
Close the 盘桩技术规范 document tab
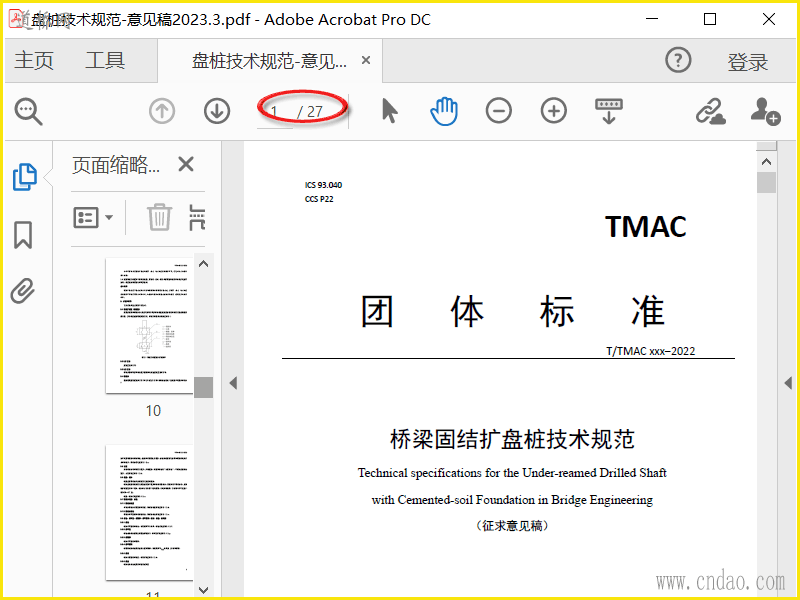[366, 60]
